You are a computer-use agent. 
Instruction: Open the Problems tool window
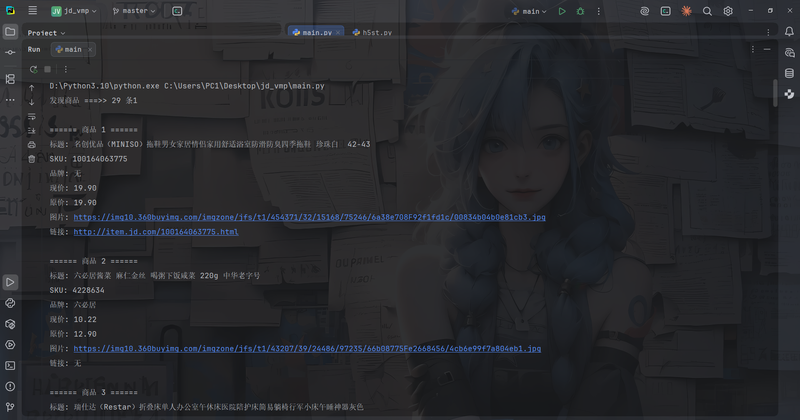10,386
